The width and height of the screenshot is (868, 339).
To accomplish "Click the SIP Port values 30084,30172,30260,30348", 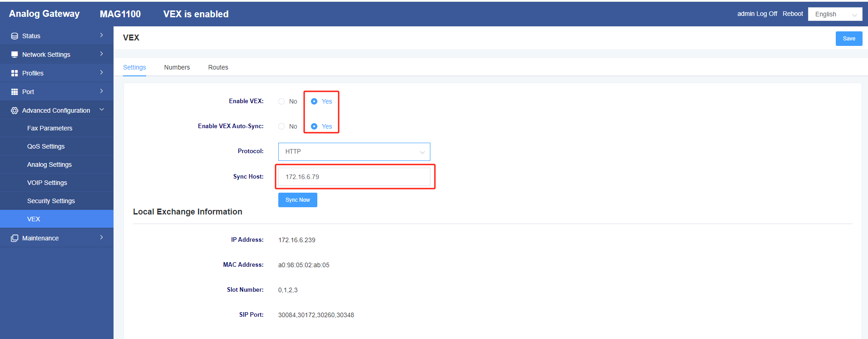I will tap(316, 315).
